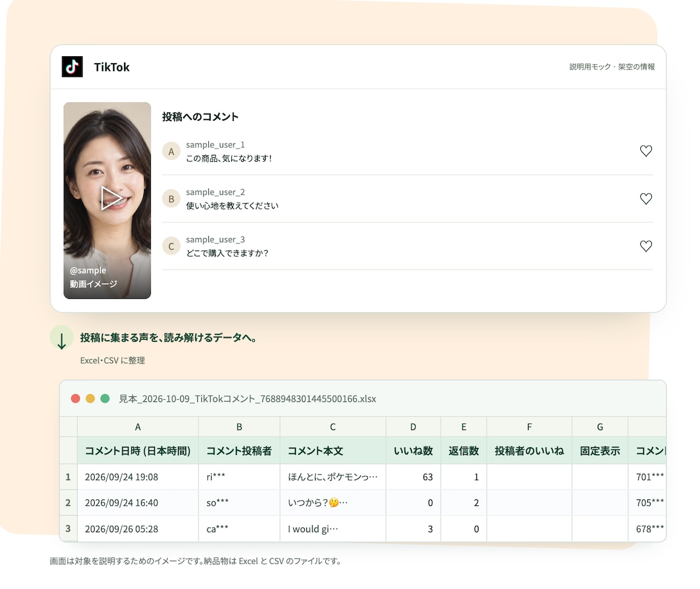
Task: Select the ri*** commenter cell
Action: click(x=239, y=477)
